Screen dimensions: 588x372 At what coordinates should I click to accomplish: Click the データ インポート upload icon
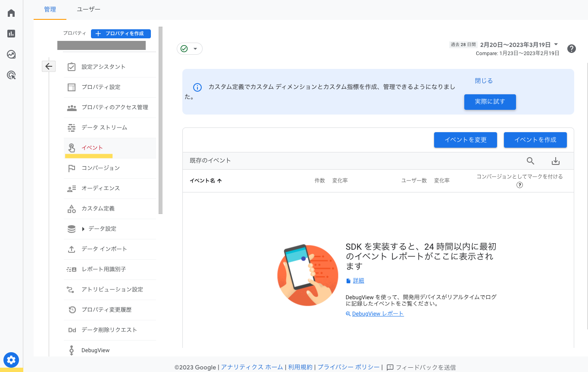click(x=72, y=249)
